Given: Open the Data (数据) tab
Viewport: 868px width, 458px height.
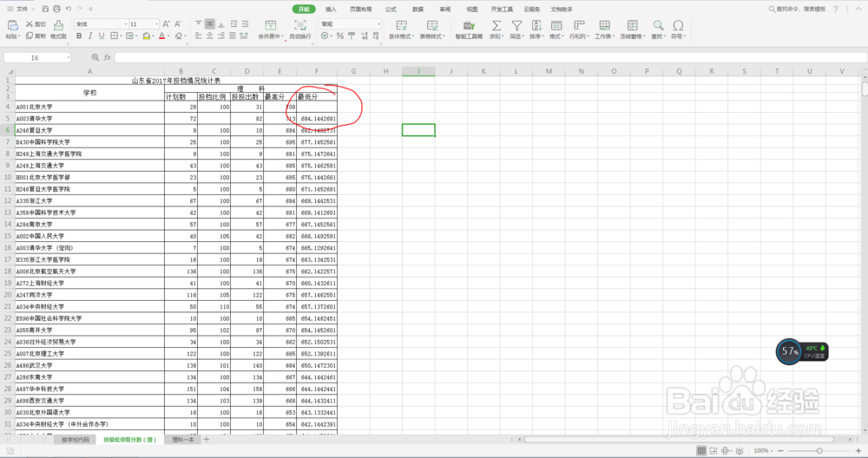Looking at the screenshot, I should coord(418,10).
